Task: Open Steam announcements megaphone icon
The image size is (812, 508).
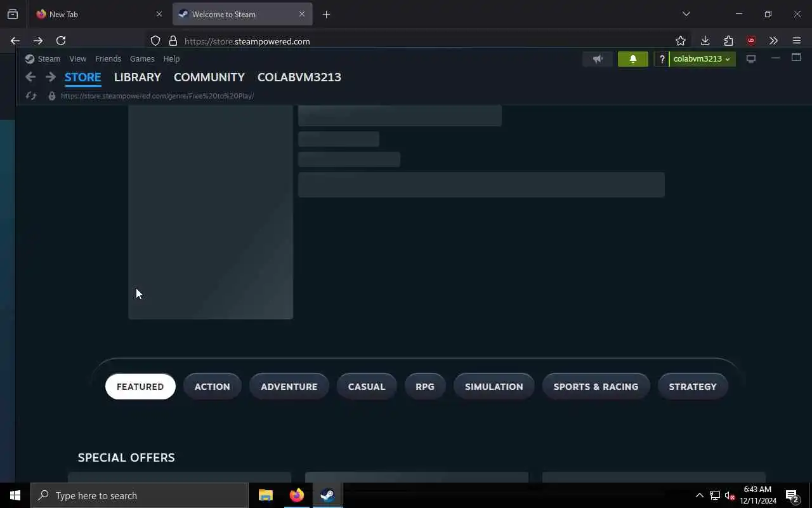Action: tap(598, 59)
